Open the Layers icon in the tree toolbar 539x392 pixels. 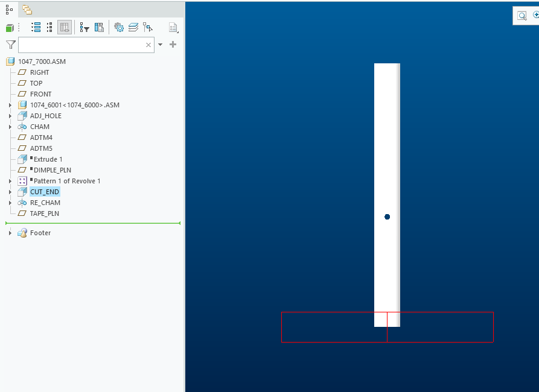click(132, 27)
